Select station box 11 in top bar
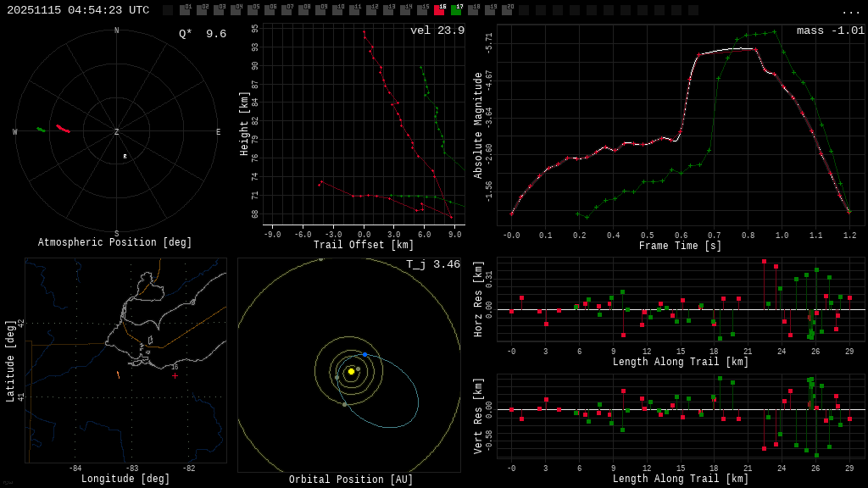This screenshot has width=868, height=488. (x=354, y=9)
